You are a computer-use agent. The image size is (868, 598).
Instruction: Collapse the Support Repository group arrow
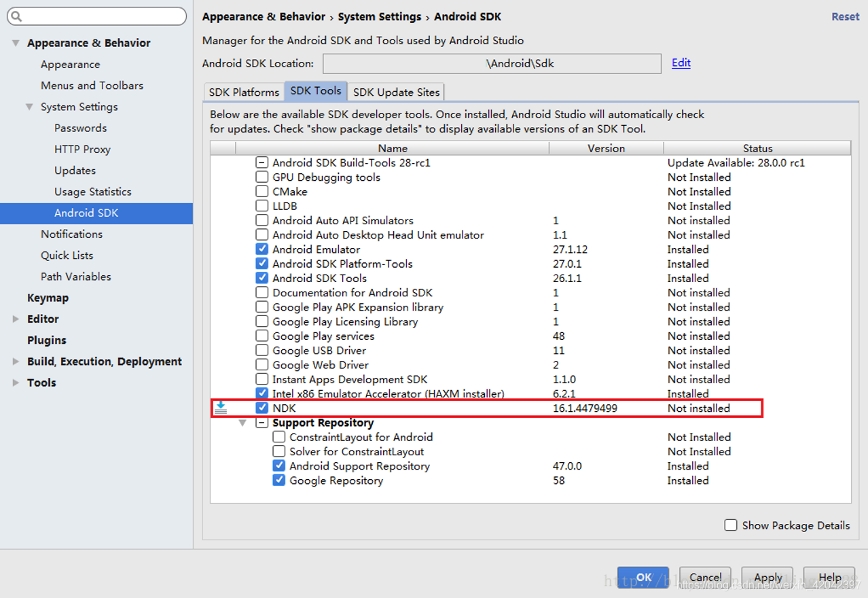pyautogui.click(x=242, y=423)
